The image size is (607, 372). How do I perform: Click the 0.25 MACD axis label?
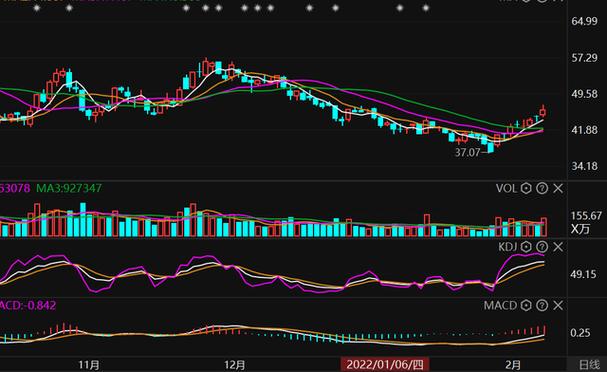click(580, 333)
